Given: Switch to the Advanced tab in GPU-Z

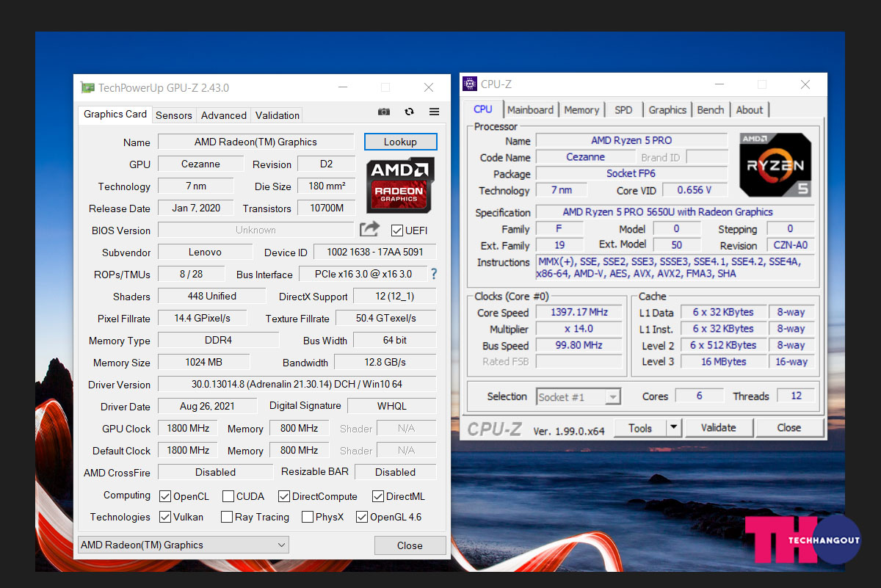Looking at the screenshot, I should pos(224,115).
